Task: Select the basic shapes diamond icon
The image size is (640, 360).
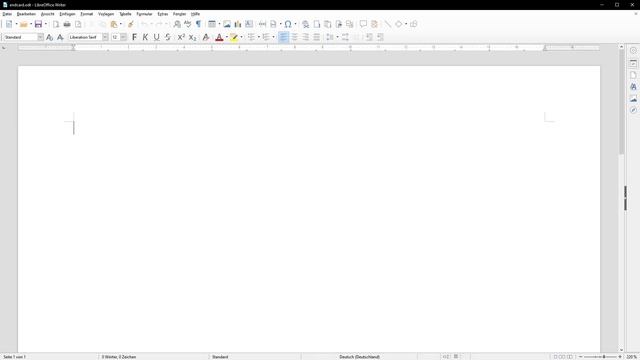Action: tap(398, 24)
